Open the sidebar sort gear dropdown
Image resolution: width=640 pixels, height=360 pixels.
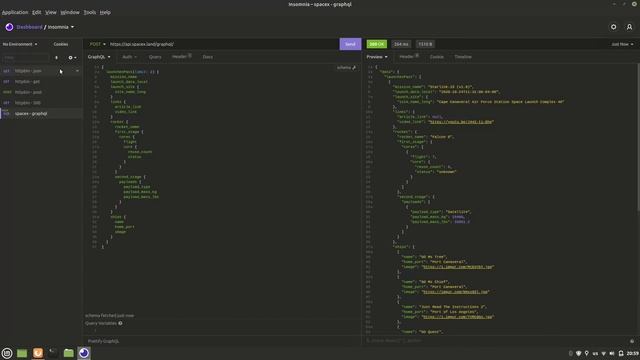pyautogui.click(x=72, y=58)
